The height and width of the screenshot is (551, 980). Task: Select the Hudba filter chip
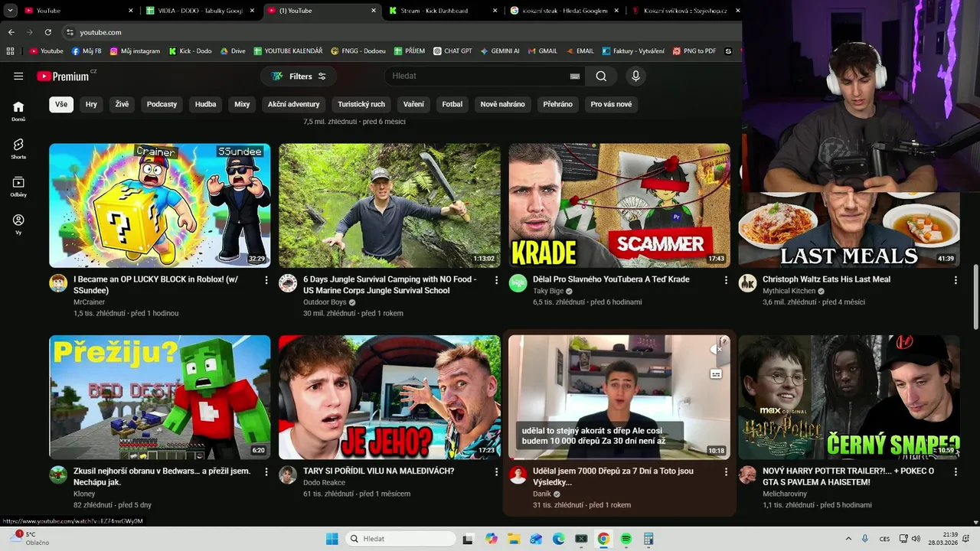point(205,104)
